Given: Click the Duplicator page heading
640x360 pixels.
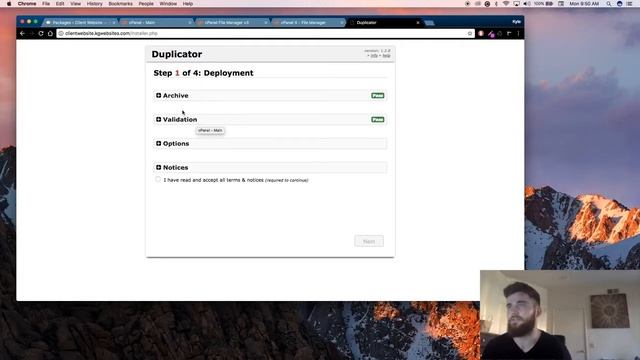Looking at the screenshot, I should [177, 54].
